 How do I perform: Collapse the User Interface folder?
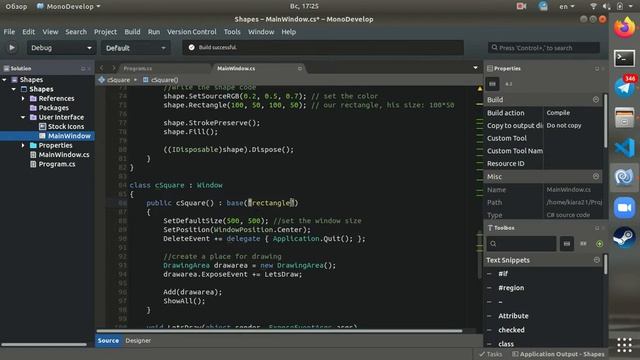coord(23,117)
